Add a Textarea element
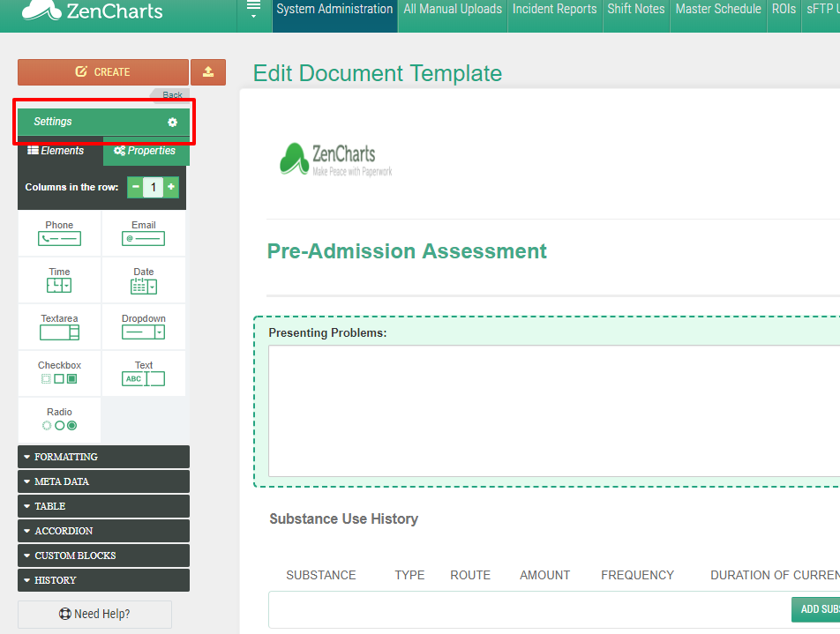 click(59, 326)
